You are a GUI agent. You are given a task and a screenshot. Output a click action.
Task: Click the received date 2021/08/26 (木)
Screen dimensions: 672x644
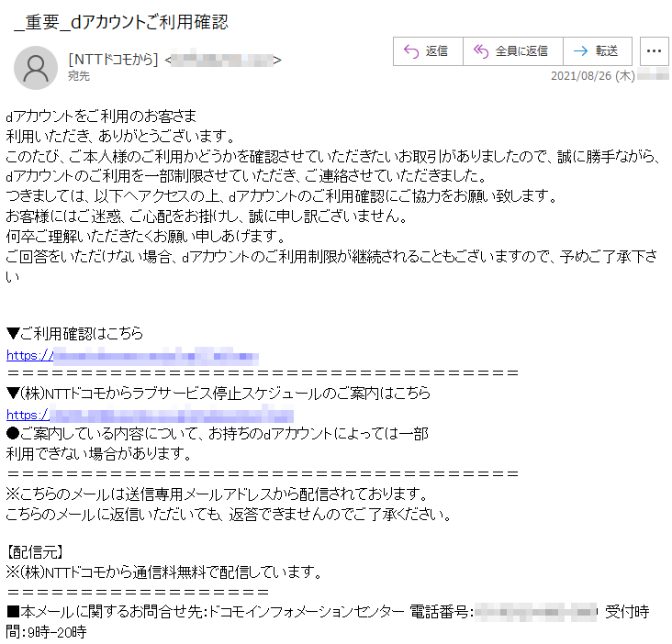(593, 76)
